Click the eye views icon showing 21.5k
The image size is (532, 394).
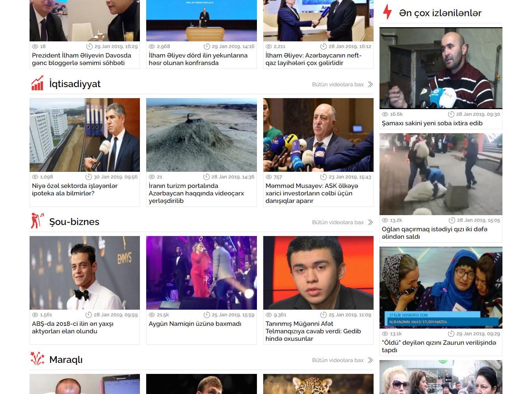[x=152, y=315]
